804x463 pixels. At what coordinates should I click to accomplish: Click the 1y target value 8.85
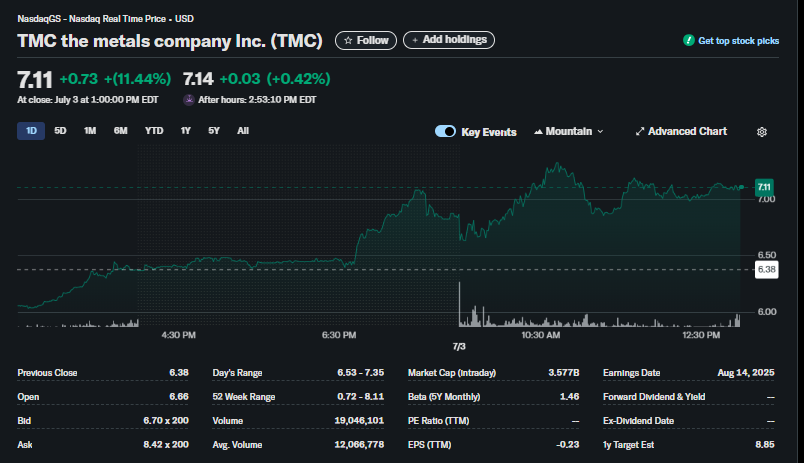pos(765,445)
